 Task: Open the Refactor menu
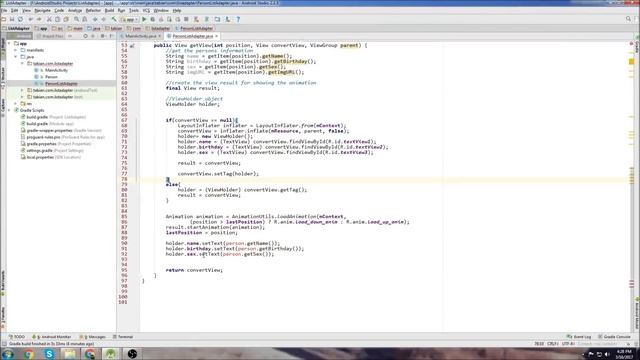tap(93, 10)
